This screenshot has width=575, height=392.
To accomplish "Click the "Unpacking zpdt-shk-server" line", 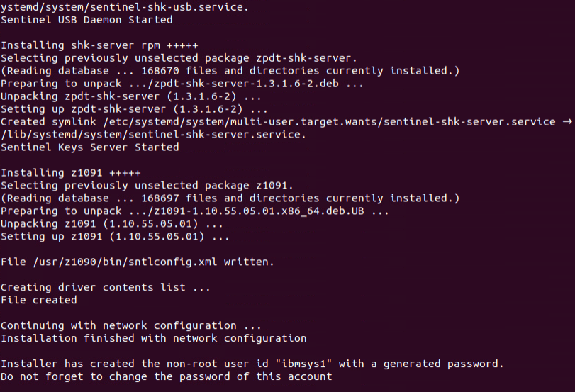I will (x=131, y=96).
